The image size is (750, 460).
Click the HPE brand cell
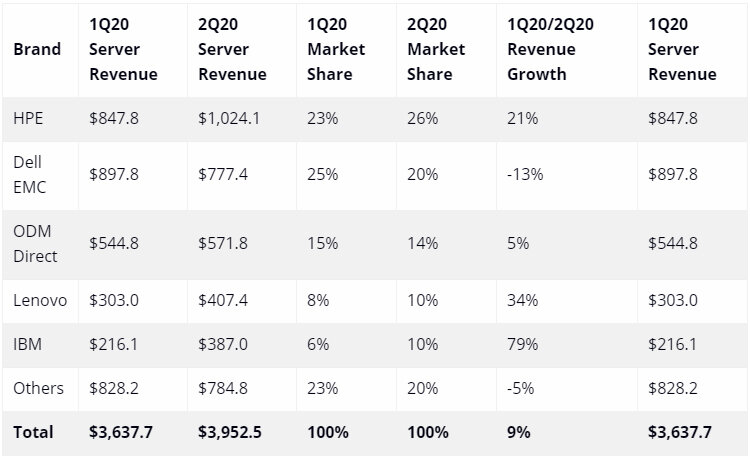[28, 118]
